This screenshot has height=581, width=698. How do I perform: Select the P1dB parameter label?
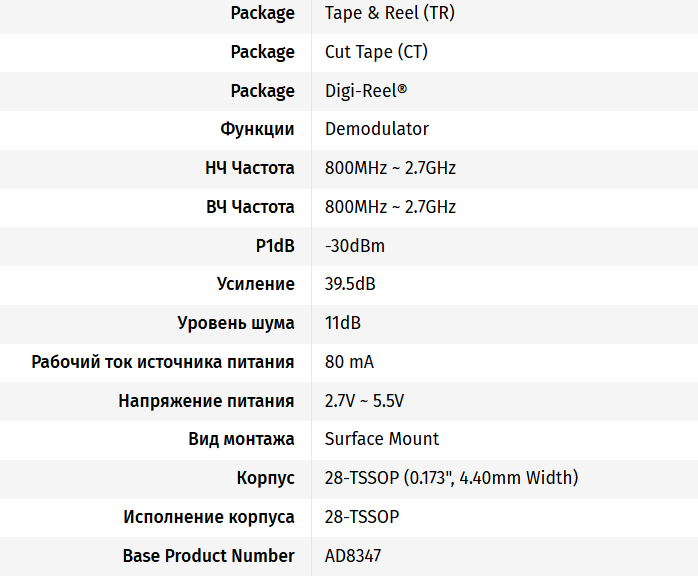click(x=275, y=246)
